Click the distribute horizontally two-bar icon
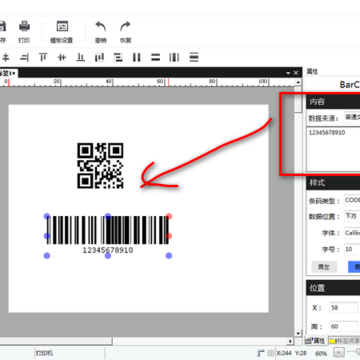360x360 pixels. click(137, 57)
